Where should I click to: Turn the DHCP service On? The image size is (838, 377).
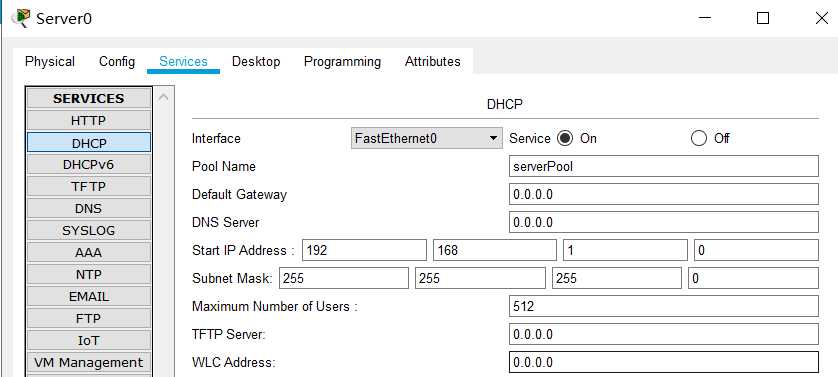[x=564, y=139]
